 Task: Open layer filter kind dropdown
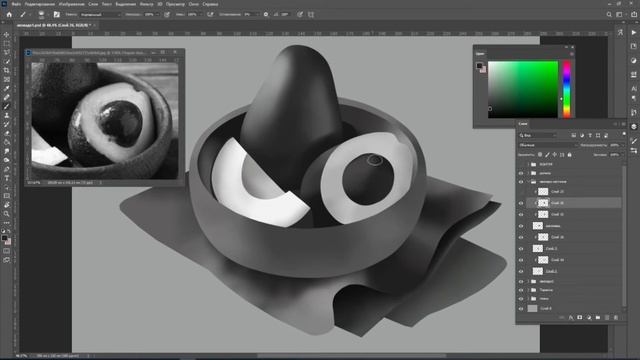pos(538,136)
